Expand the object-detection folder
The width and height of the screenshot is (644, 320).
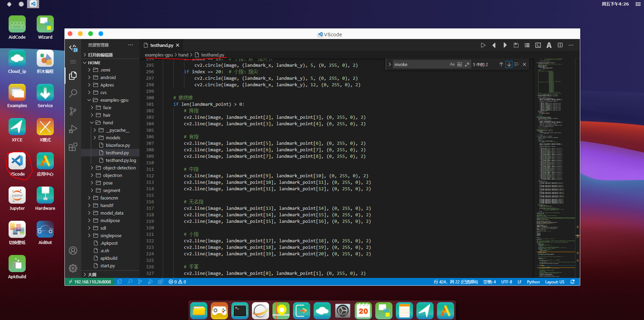(110, 168)
